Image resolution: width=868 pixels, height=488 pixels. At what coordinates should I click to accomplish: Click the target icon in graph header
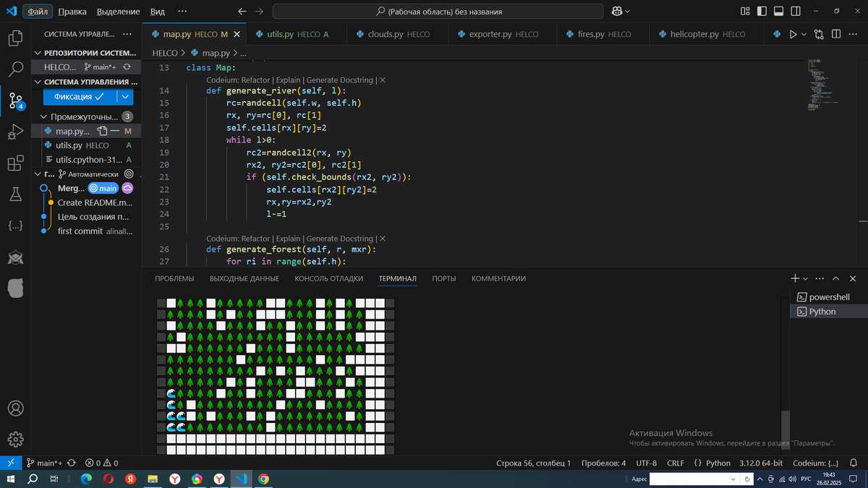click(x=129, y=174)
